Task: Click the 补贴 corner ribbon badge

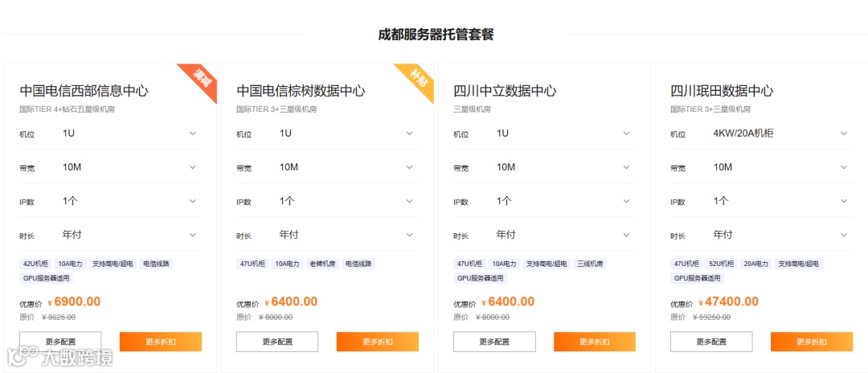Action: [x=418, y=79]
